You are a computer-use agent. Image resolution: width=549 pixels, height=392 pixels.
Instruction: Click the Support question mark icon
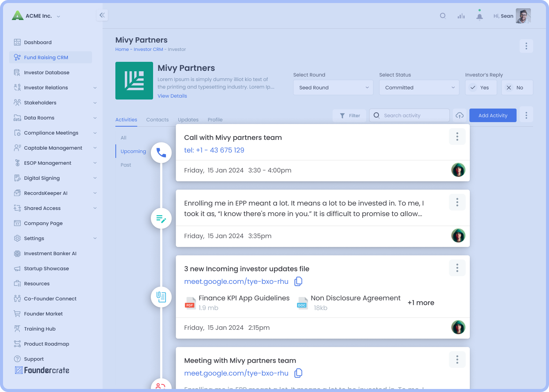pyautogui.click(x=17, y=359)
